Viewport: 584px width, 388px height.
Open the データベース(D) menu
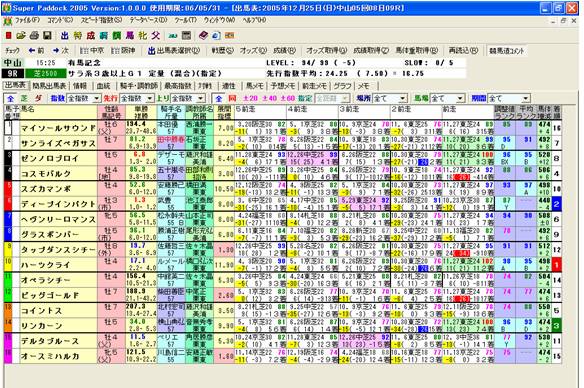148,20
